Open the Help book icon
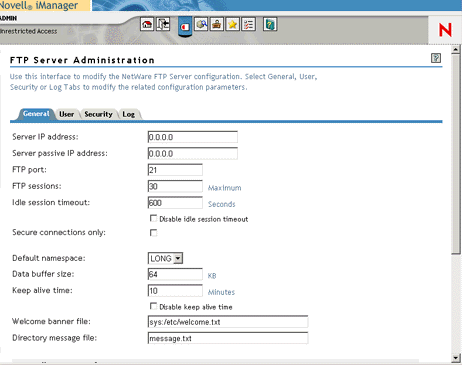Screen dimensions: 462x365 coord(270,24)
